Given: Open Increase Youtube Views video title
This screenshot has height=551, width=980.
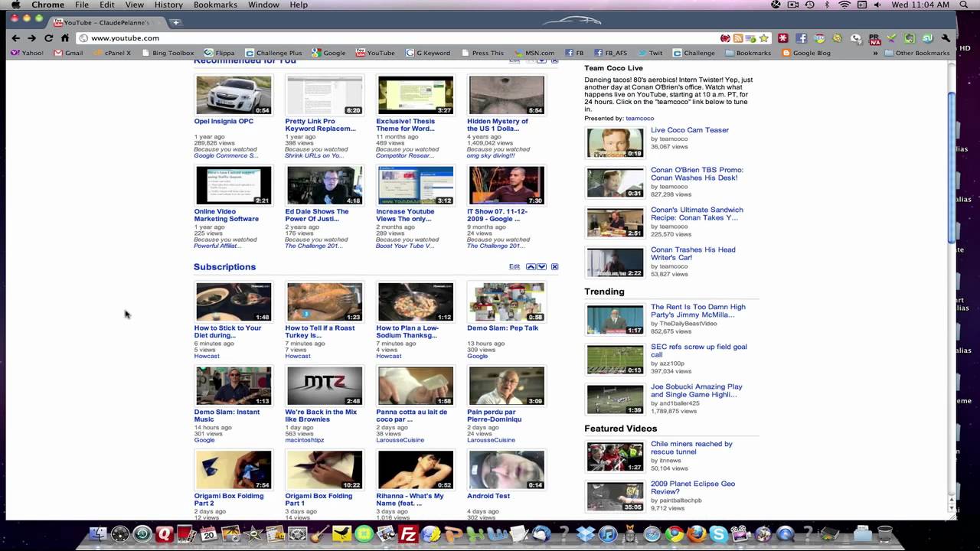Looking at the screenshot, I should [405, 215].
